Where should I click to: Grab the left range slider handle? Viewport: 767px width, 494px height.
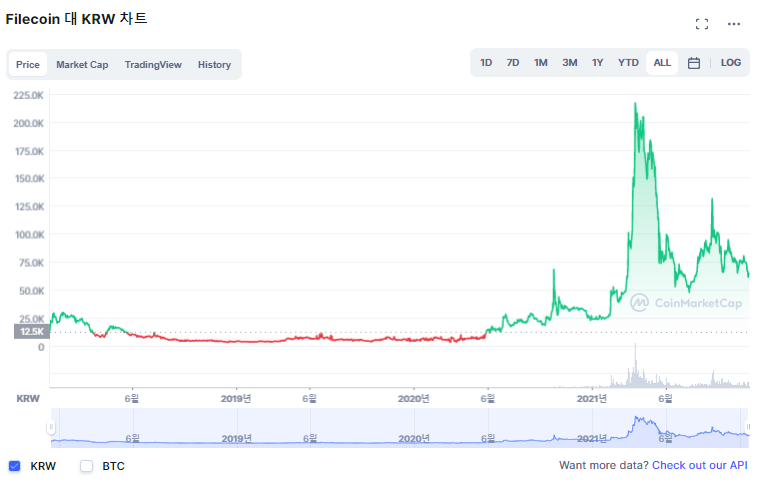51,427
